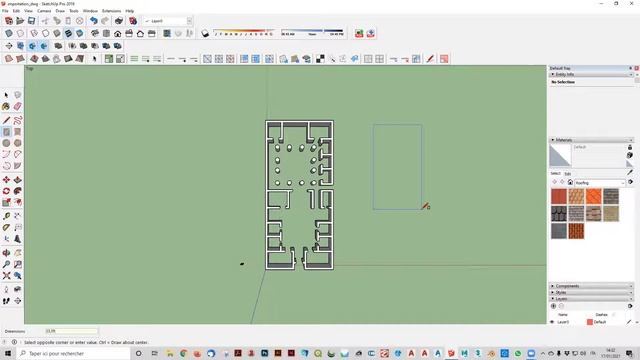Pick the Paint Bucket tool
The height and width of the screenshot is (360, 640).
(x=6, y=107)
